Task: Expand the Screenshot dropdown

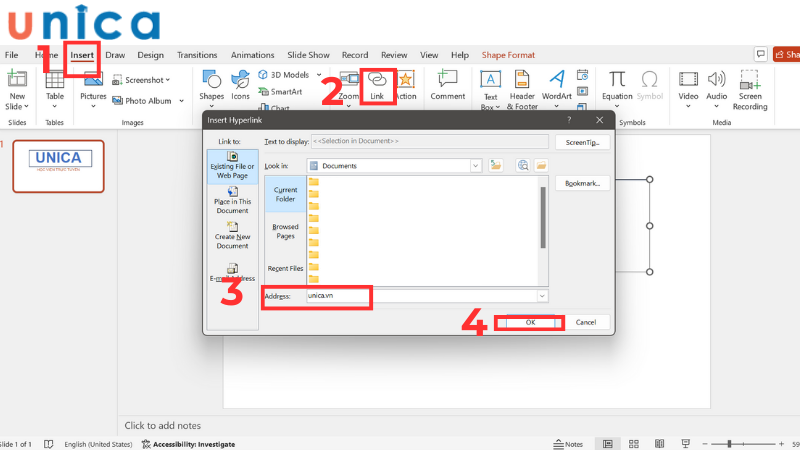Action: (x=168, y=80)
